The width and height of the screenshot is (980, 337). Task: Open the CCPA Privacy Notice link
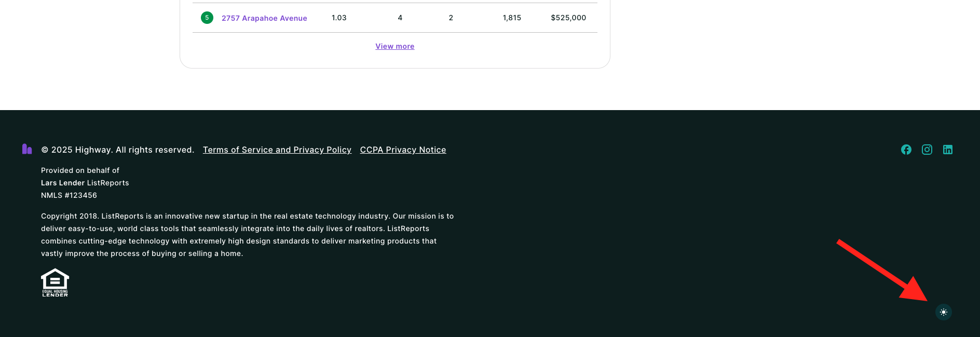point(403,150)
